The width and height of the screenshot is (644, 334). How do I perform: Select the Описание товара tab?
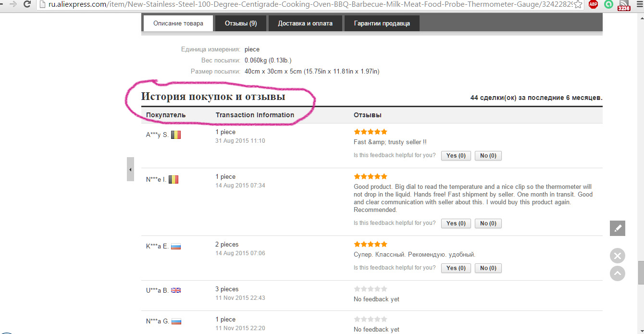[x=178, y=23]
